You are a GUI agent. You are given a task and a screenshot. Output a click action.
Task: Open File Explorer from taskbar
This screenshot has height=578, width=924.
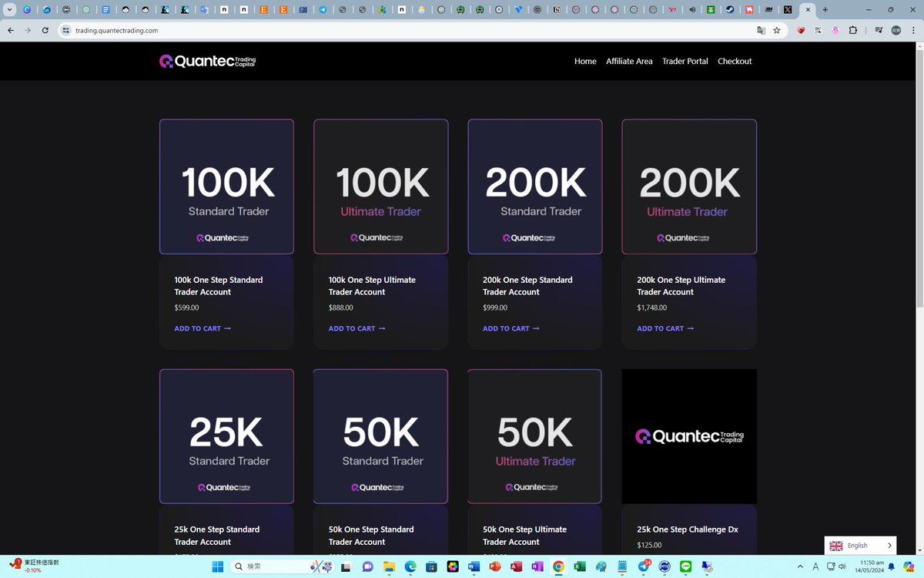(x=390, y=566)
